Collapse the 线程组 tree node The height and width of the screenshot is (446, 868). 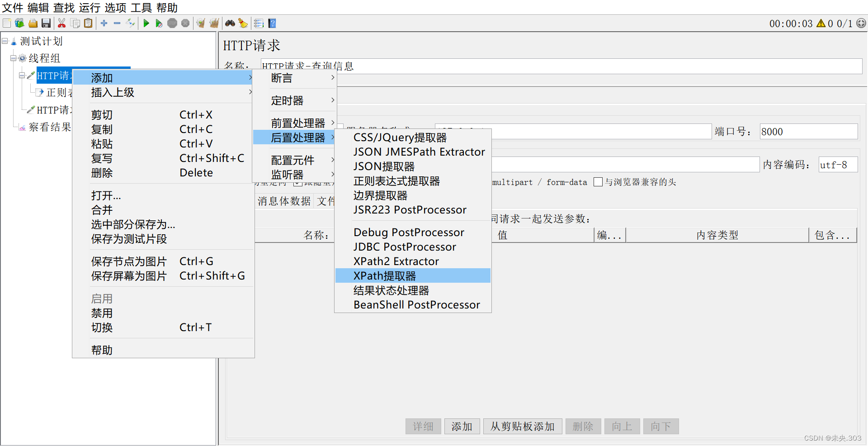[14, 58]
